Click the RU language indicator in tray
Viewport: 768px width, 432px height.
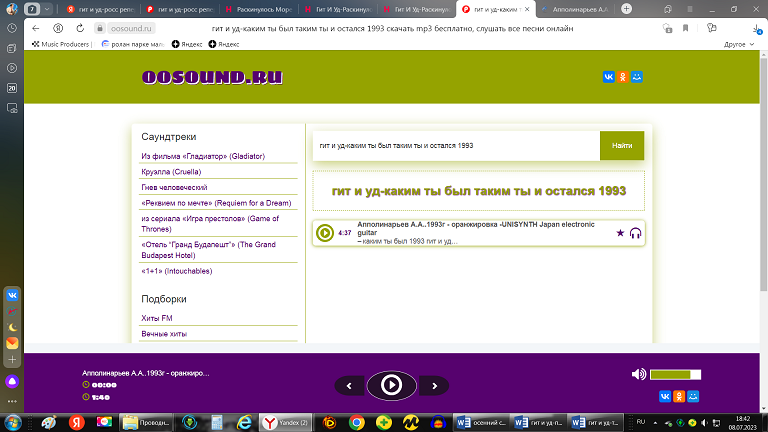click(641, 422)
